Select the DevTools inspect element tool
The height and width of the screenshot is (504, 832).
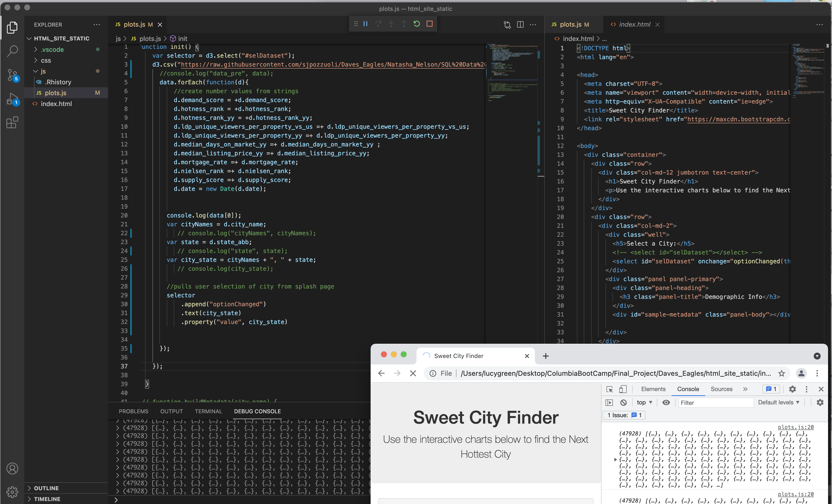[609, 389]
